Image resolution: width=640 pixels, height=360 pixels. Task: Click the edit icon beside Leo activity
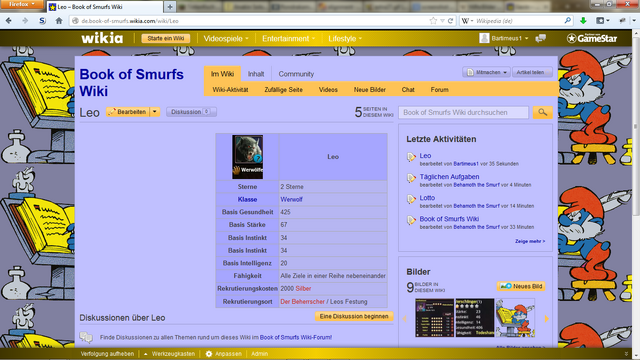coord(411,157)
